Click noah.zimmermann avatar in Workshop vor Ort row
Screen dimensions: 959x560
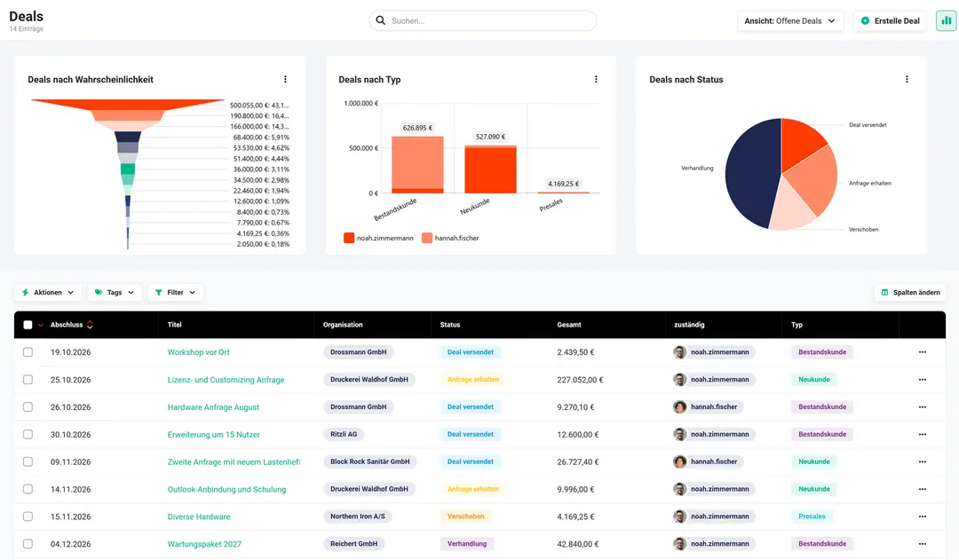[679, 352]
